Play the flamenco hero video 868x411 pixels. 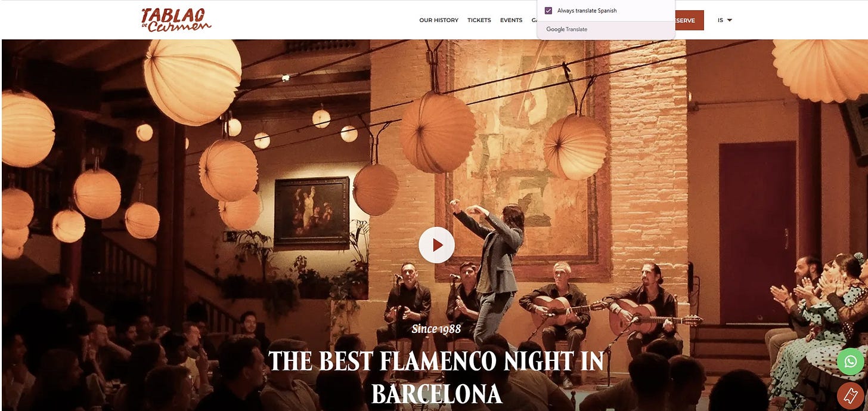pos(436,245)
